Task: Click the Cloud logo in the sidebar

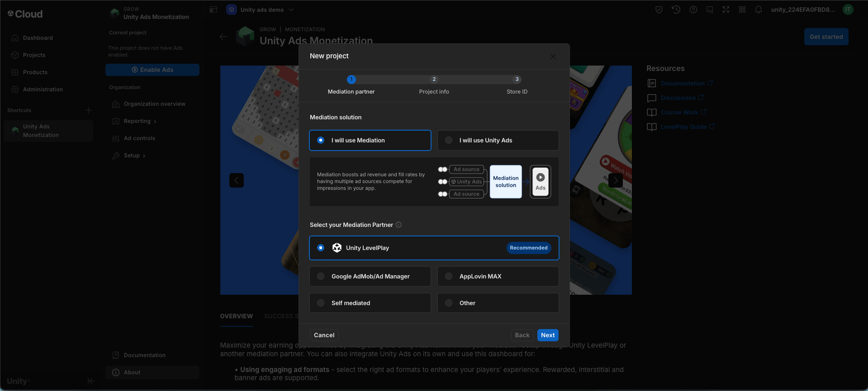Action: tap(25, 14)
